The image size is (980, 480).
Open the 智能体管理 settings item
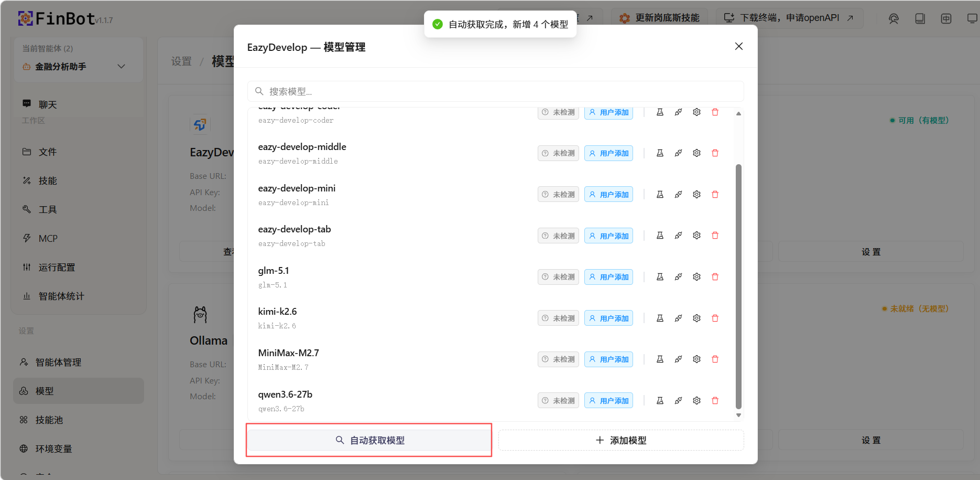pos(79,362)
